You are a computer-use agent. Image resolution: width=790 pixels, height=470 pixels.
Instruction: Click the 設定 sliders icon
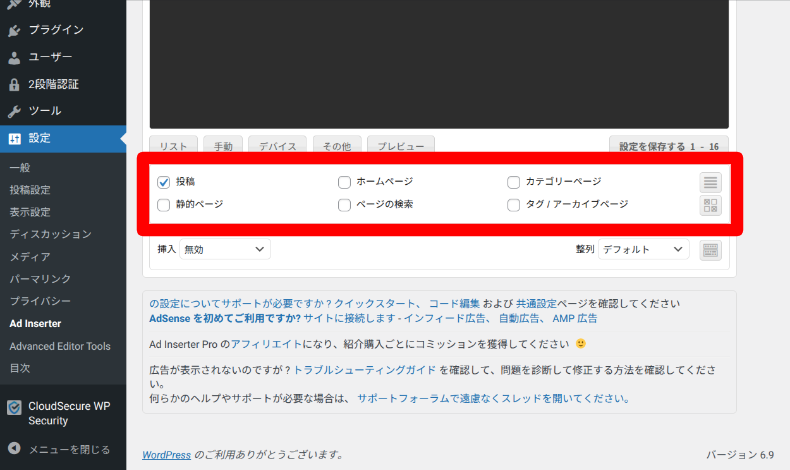click(15, 139)
